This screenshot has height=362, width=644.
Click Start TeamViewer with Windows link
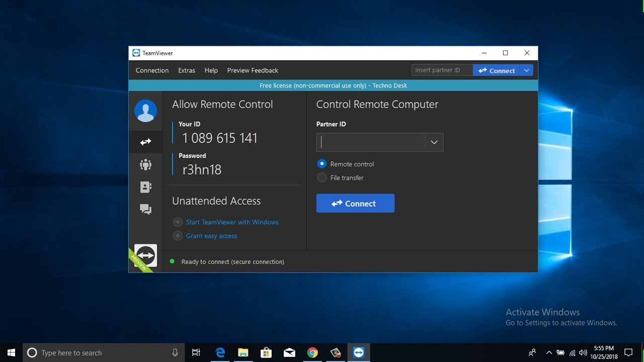coord(232,222)
